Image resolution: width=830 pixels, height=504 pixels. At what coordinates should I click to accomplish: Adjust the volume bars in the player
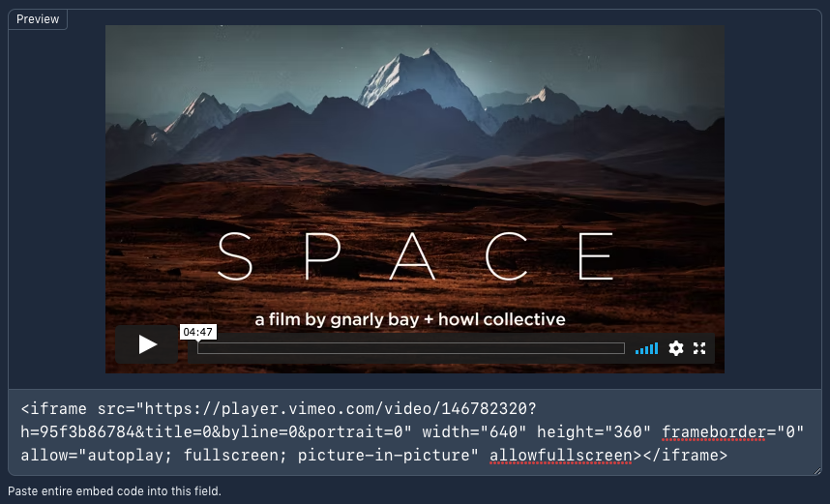click(x=646, y=348)
